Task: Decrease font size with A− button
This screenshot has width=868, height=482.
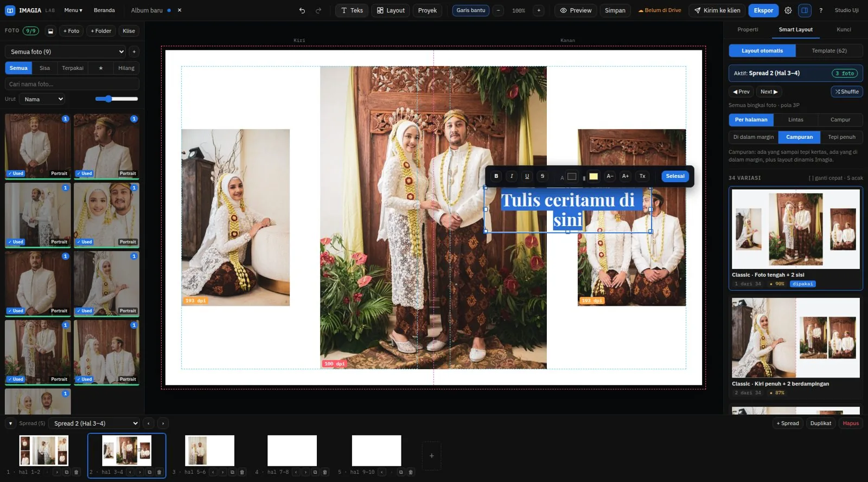Action: pyautogui.click(x=610, y=176)
